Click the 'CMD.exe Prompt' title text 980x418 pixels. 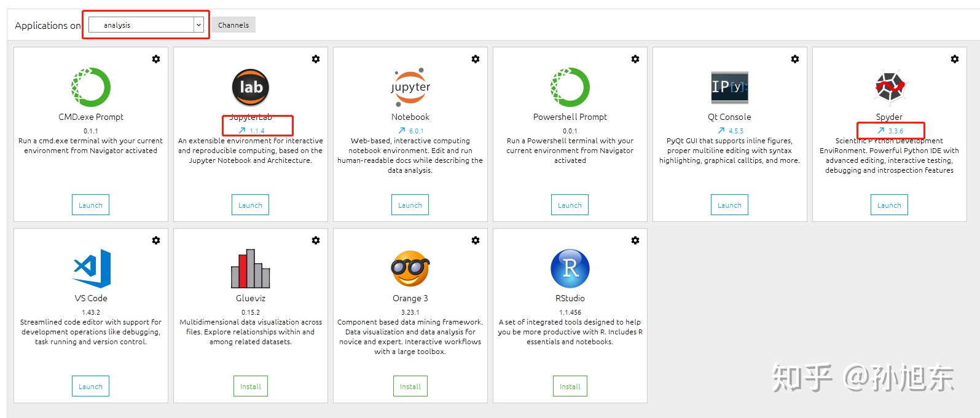tap(91, 117)
